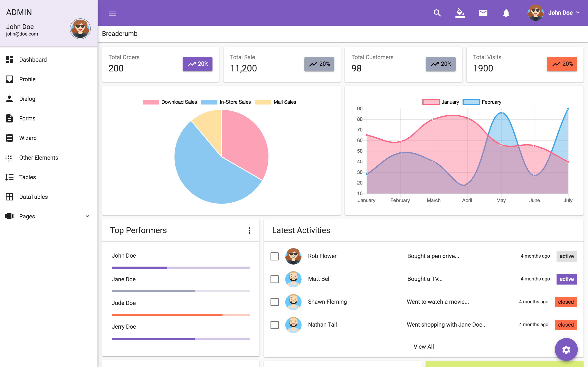Click Shawn Fleming's avatar in activities
Image resolution: width=588 pixels, height=367 pixels.
point(293,302)
